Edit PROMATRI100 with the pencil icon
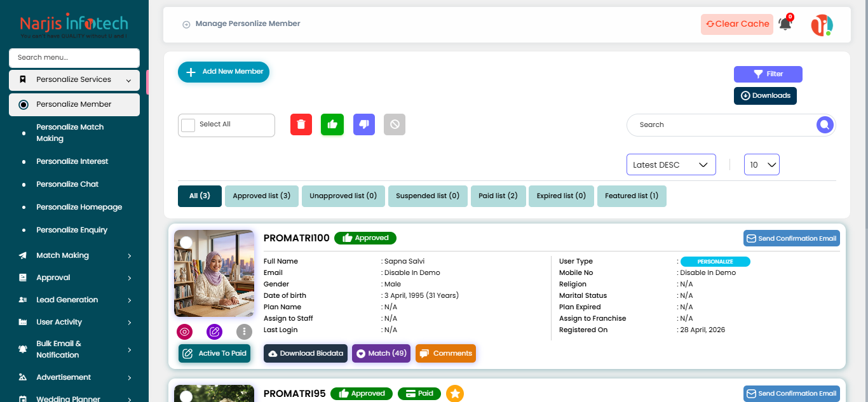Screen dimensions: 868x402 click(215, 332)
